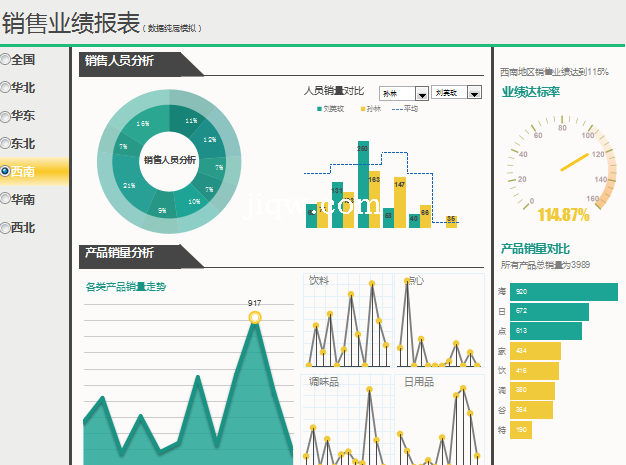Click the 孙林 yellow legend marker
Viewport: 626px width, 465px height.
[361, 108]
